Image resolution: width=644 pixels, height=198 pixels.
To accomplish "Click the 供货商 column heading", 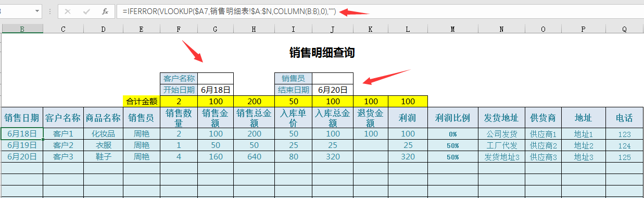I will click(x=543, y=117).
